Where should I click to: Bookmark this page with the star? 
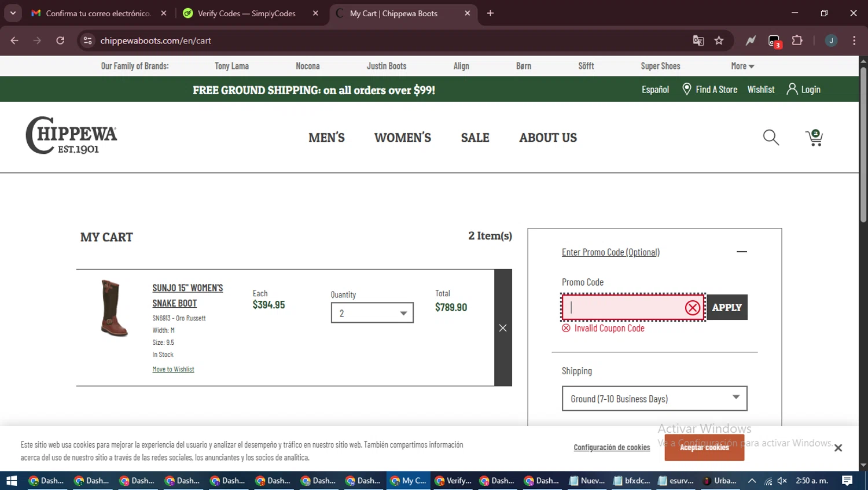719,40
